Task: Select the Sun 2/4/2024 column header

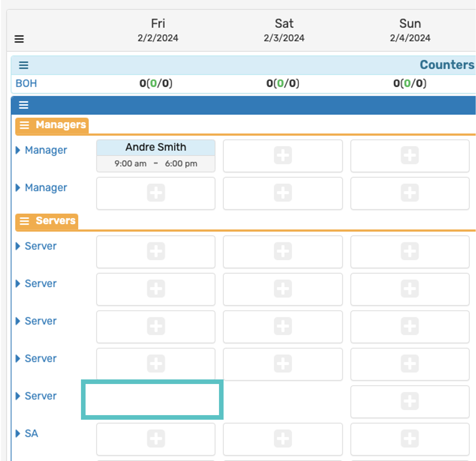Action: pyautogui.click(x=410, y=30)
